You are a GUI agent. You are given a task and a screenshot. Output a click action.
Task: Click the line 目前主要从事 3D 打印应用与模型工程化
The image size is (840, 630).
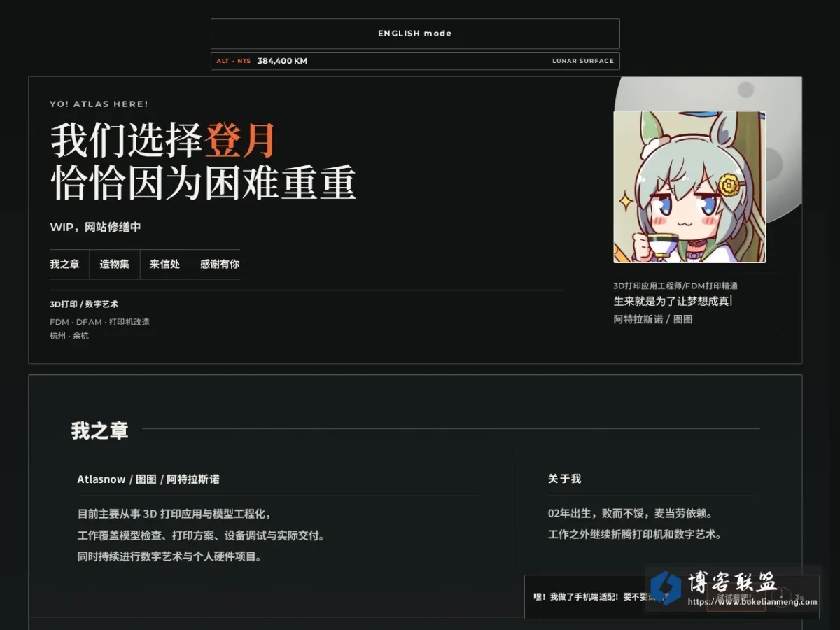point(174,514)
